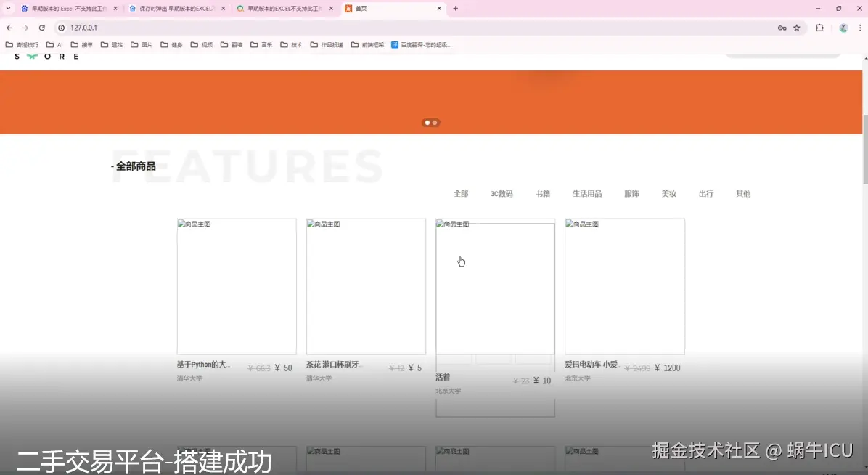Open the Chrome profile avatar

pos(843,28)
